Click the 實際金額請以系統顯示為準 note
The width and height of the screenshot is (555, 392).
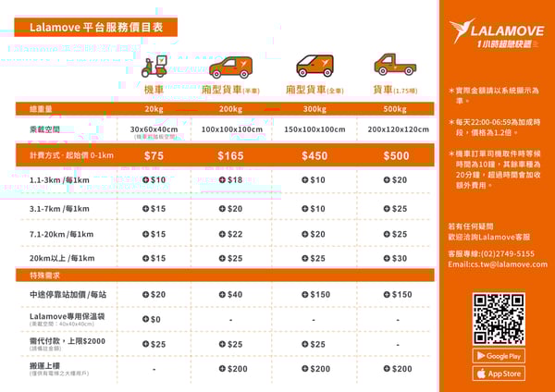[494, 95]
